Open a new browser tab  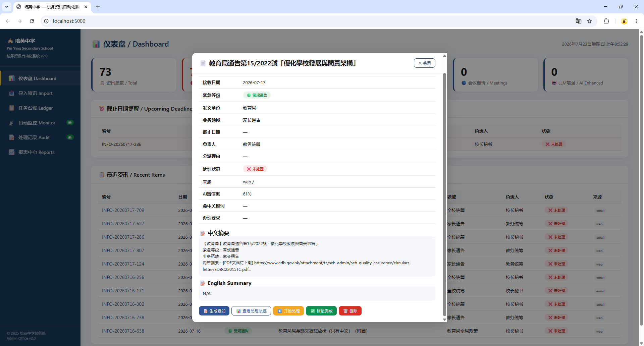tap(98, 7)
